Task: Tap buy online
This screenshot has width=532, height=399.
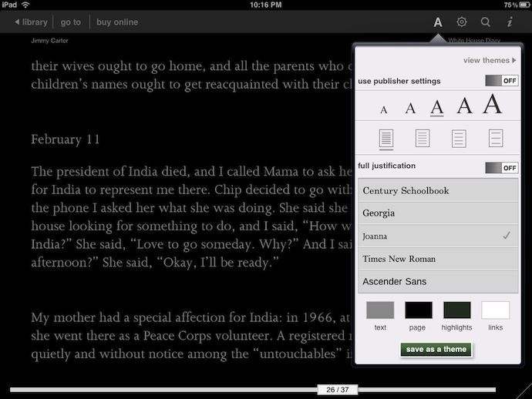Action: click(117, 22)
